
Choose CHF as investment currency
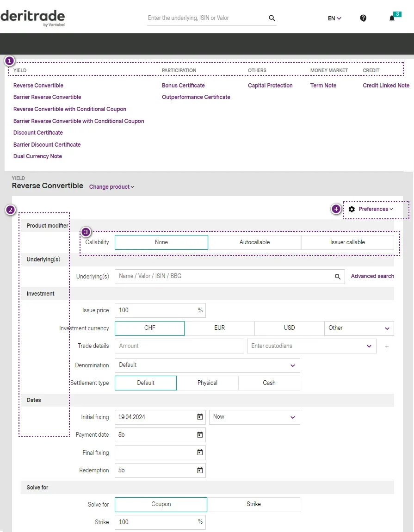[150, 328]
